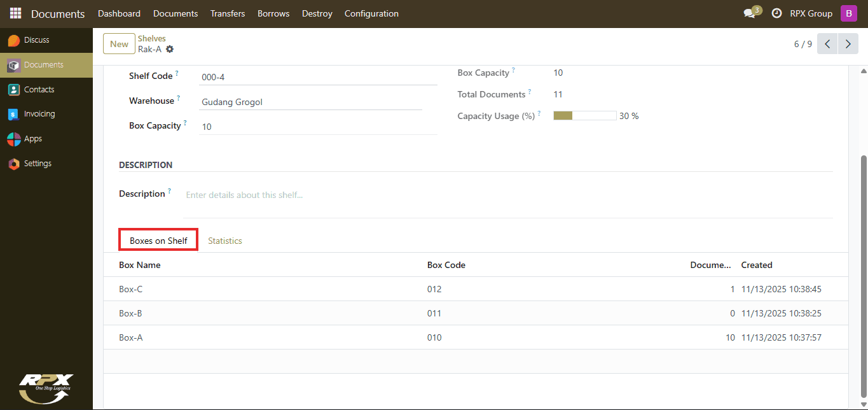Switch to the Statistics tab
The image size is (868, 410).
[x=225, y=241]
